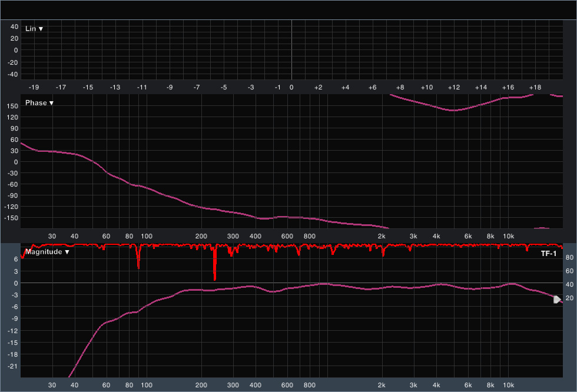577x392 pixels.
Task: Select the TF-1 trace label
Action: pos(548,253)
